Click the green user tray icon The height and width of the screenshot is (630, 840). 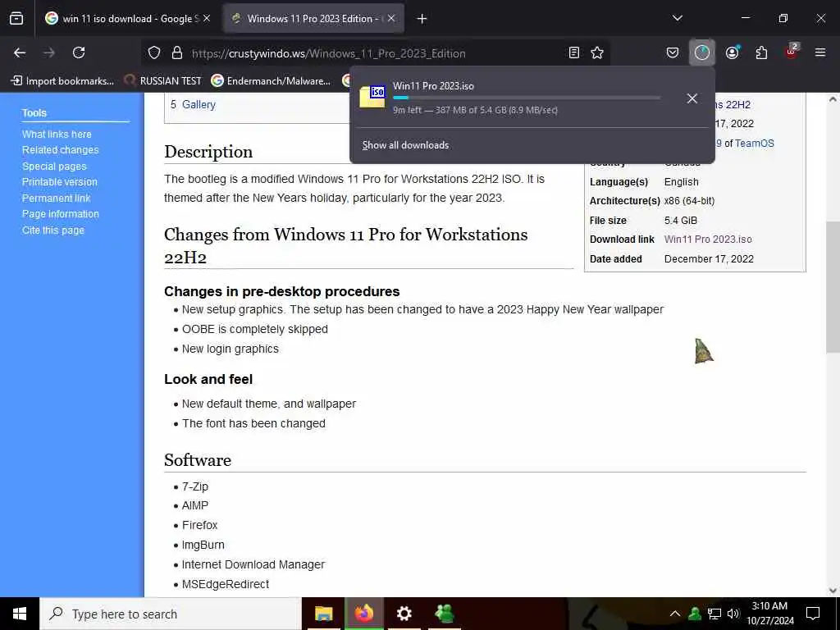pos(695,614)
